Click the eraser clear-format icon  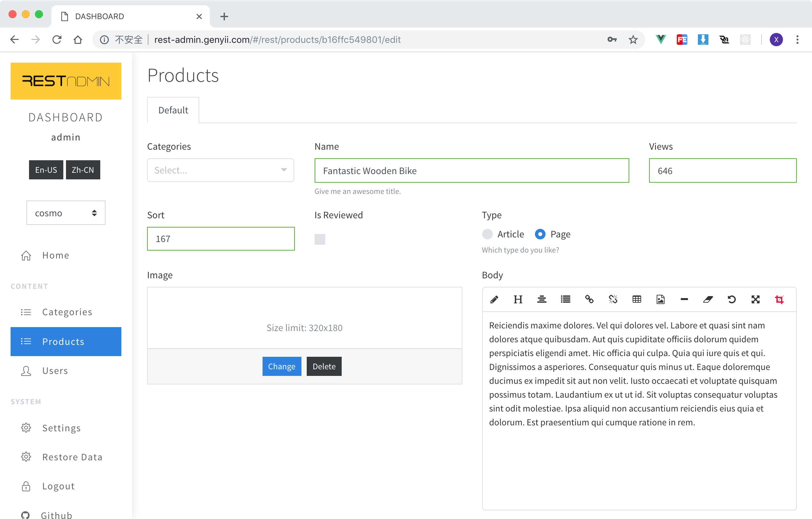tap(708, 299)
